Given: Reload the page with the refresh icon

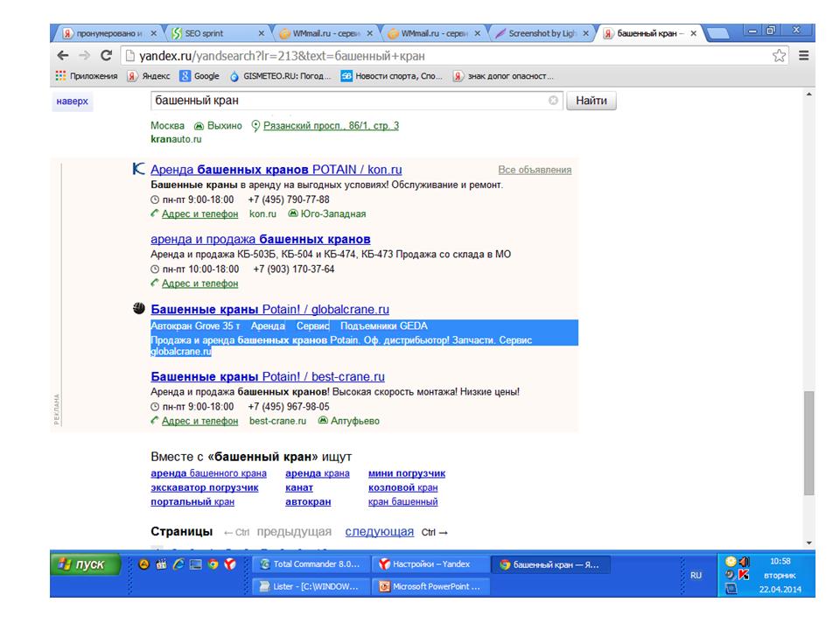Looking at the screenshot, I should [x=107, y=55].
